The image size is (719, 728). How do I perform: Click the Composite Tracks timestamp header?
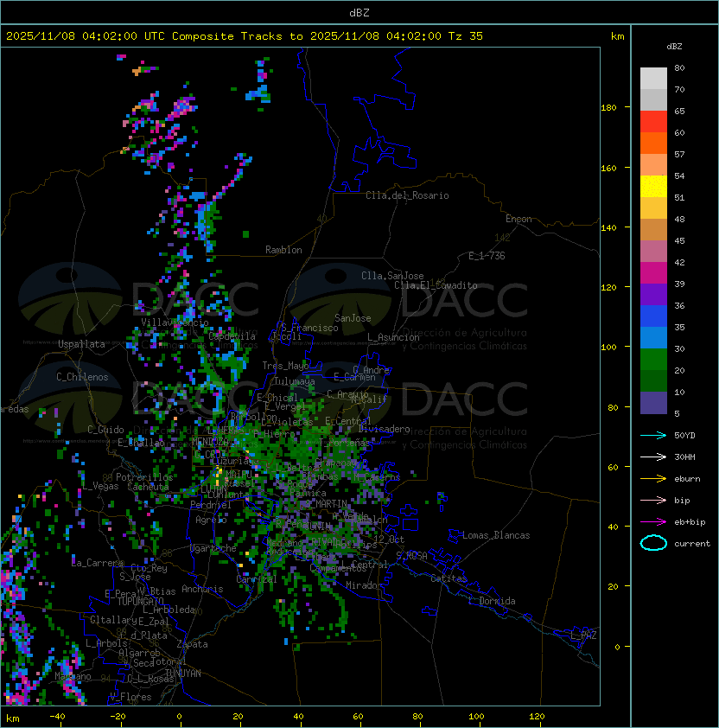point(245,36)
